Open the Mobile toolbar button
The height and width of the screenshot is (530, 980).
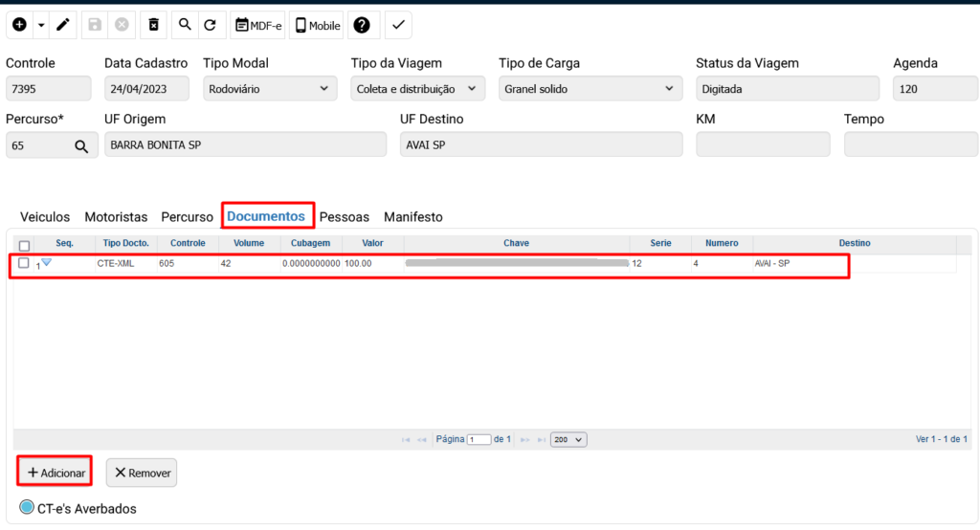tap(317, 26)
